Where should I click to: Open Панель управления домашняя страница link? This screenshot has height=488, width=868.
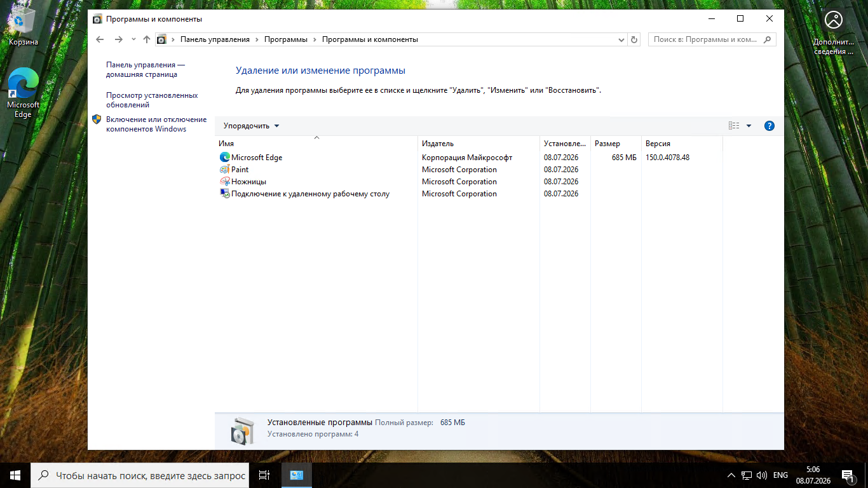point(146,69)
